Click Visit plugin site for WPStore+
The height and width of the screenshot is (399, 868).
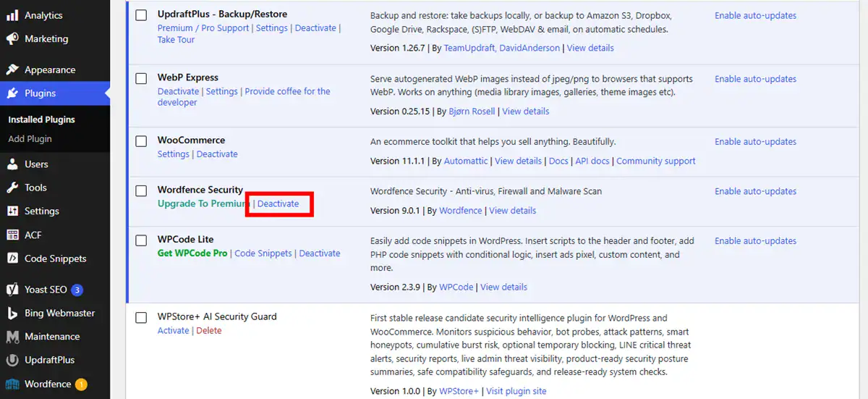[x=516, y=392]
